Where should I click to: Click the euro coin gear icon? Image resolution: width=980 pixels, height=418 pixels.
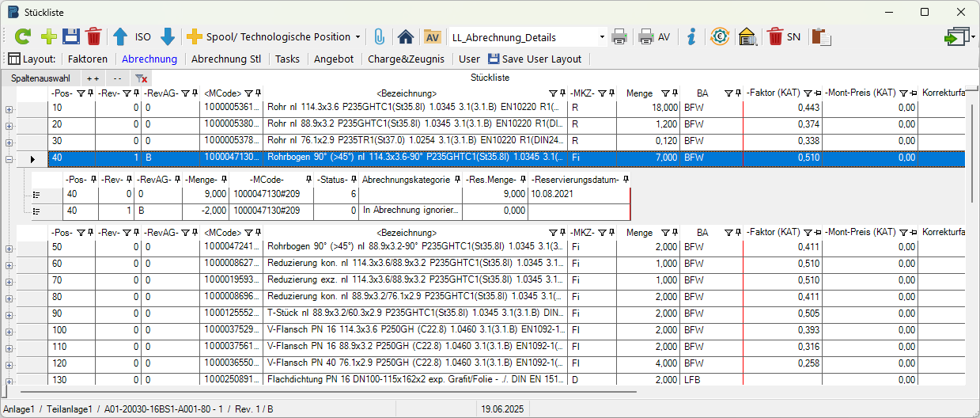[720, 36]
